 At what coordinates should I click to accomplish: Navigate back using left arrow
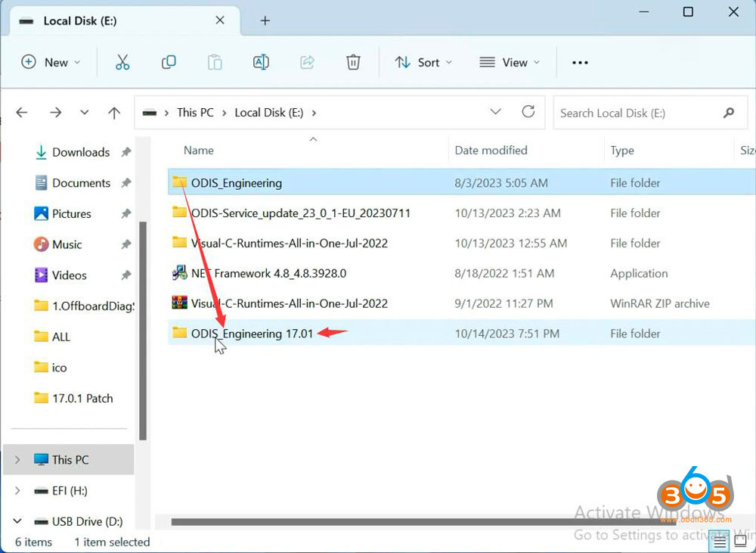(x=21, y=112)
